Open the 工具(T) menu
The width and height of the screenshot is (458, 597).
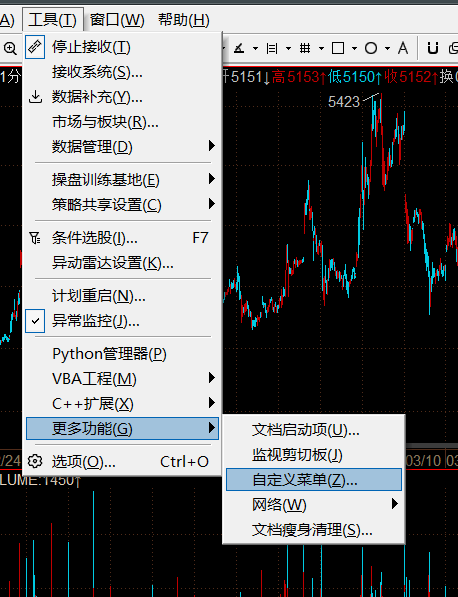tap(53, 20)
